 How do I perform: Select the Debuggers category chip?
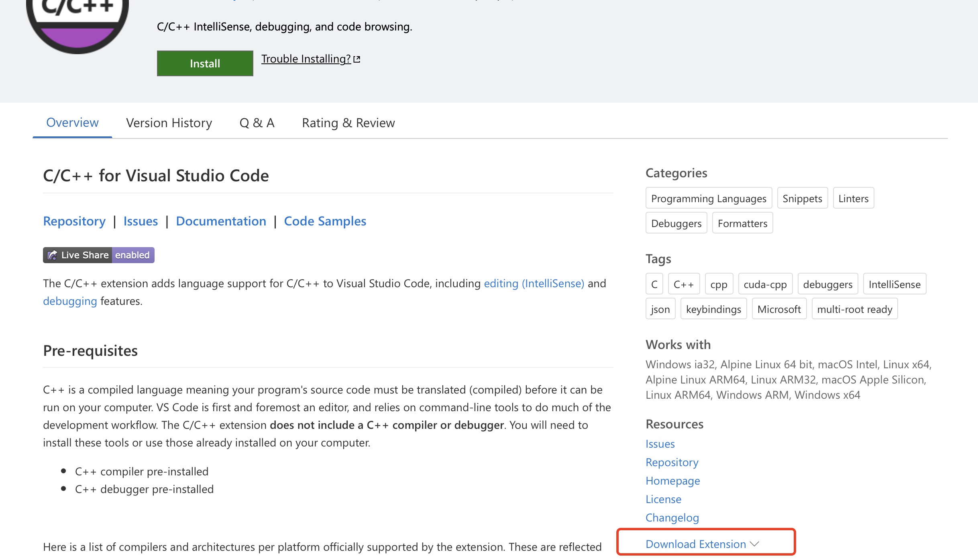coord(676,223)
